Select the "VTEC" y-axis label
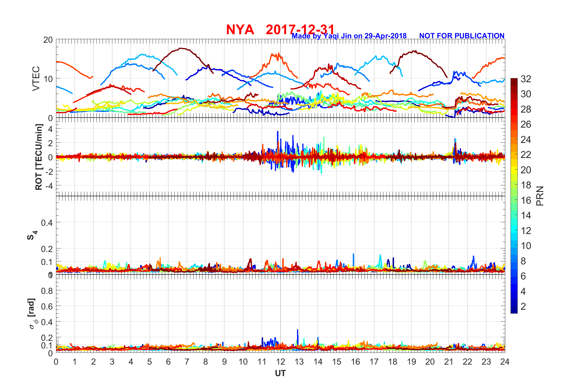This screenshot has height=392, width=561. click(x=36, y=78)
